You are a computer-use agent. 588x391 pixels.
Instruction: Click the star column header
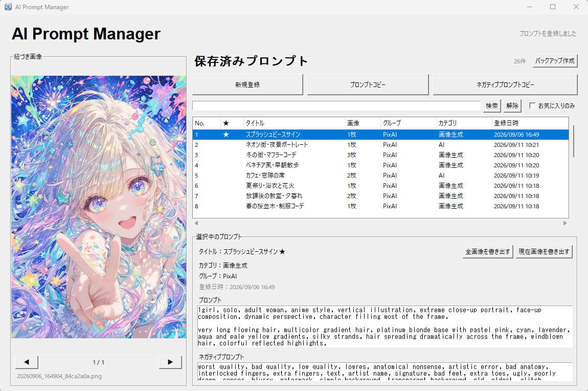click(226, 123)
